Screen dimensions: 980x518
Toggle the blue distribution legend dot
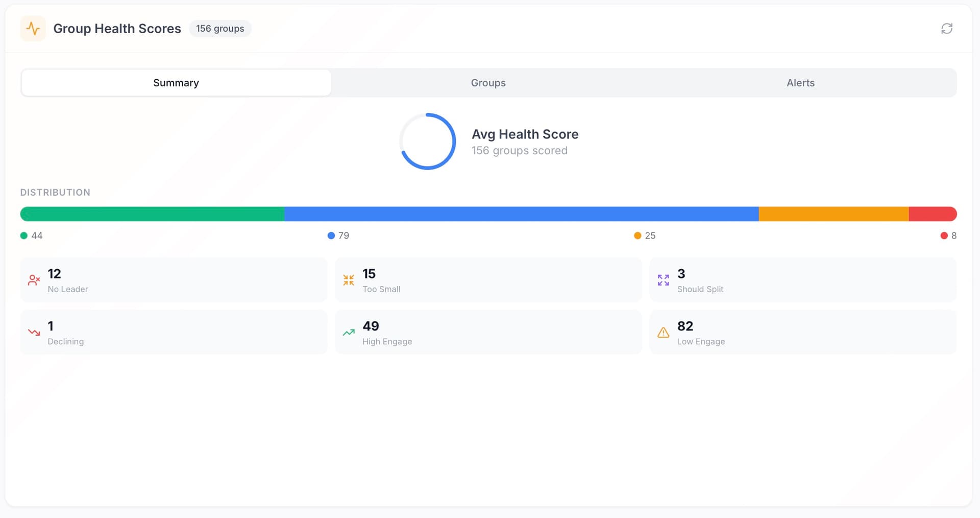[330, 236]
